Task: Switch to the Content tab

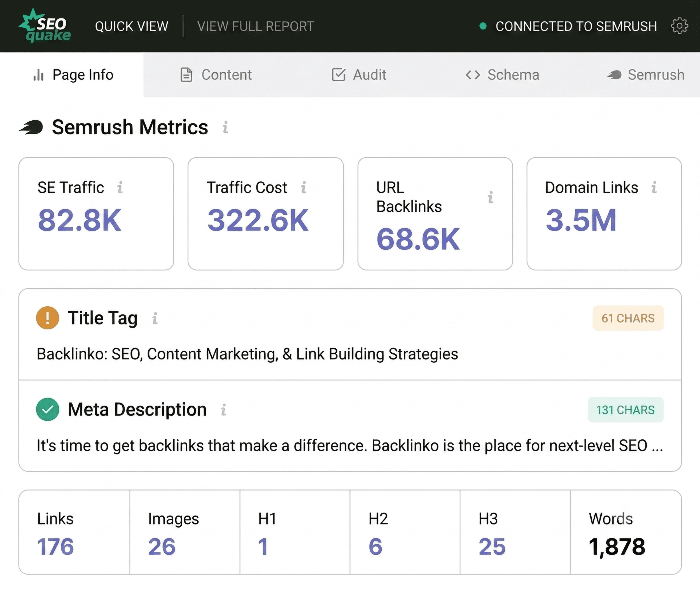Action: [216, 74]
